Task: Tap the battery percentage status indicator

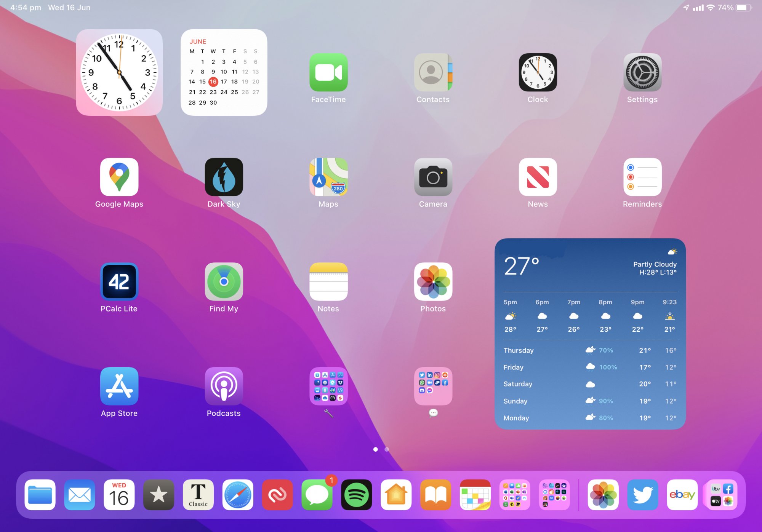Action: pos(725,8)
